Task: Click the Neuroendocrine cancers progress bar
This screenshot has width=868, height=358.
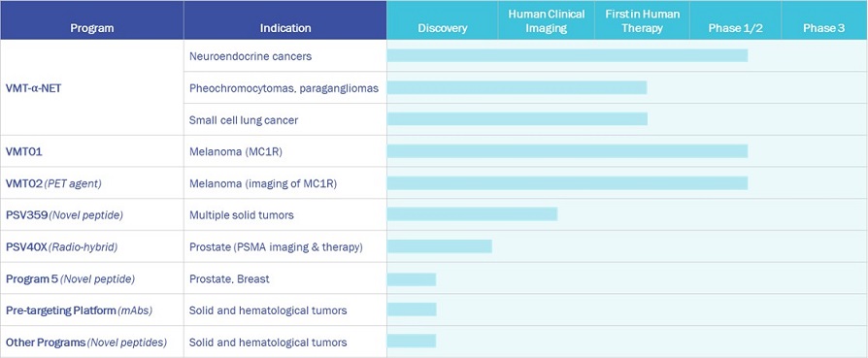Action: pos(567,55)
